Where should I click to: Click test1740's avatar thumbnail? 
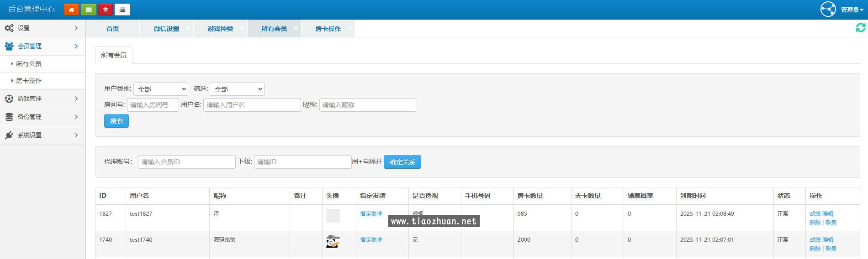333,242
